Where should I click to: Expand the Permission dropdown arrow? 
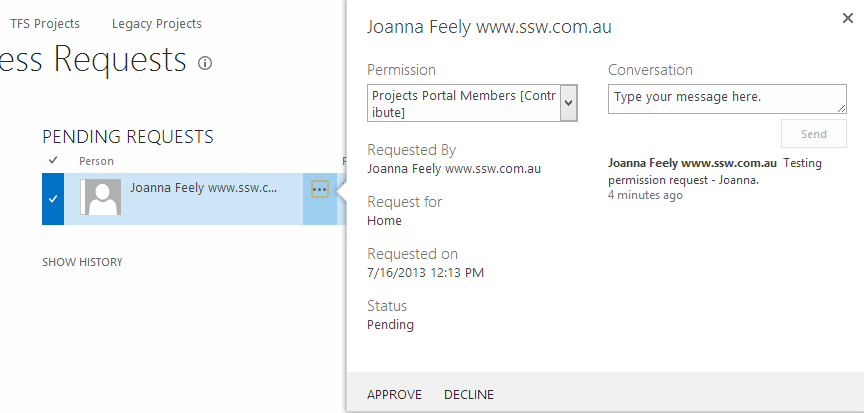click(569, 103)
